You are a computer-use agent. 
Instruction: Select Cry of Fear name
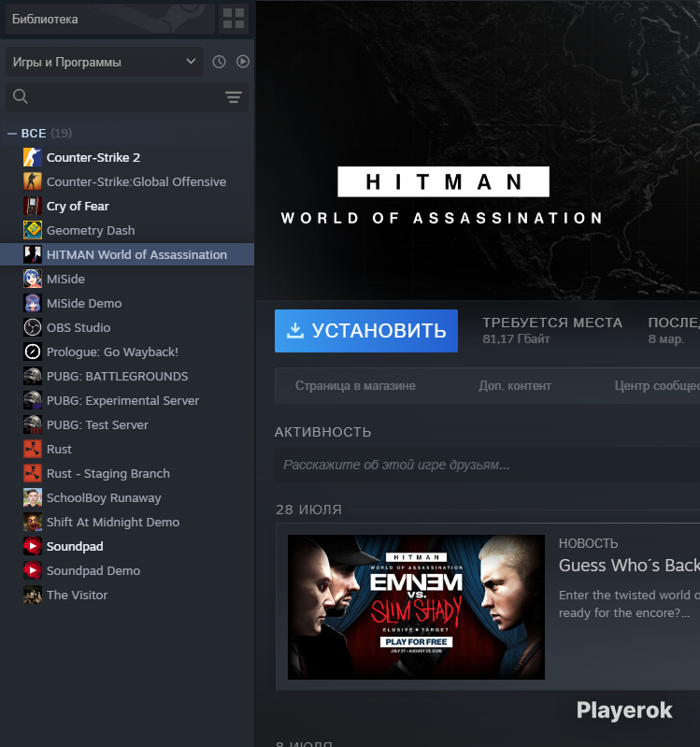click(78, 206)
